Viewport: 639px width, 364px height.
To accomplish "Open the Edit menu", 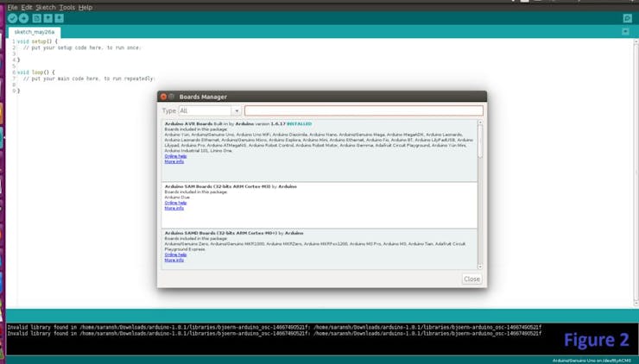I will click(x=27, y=7).
